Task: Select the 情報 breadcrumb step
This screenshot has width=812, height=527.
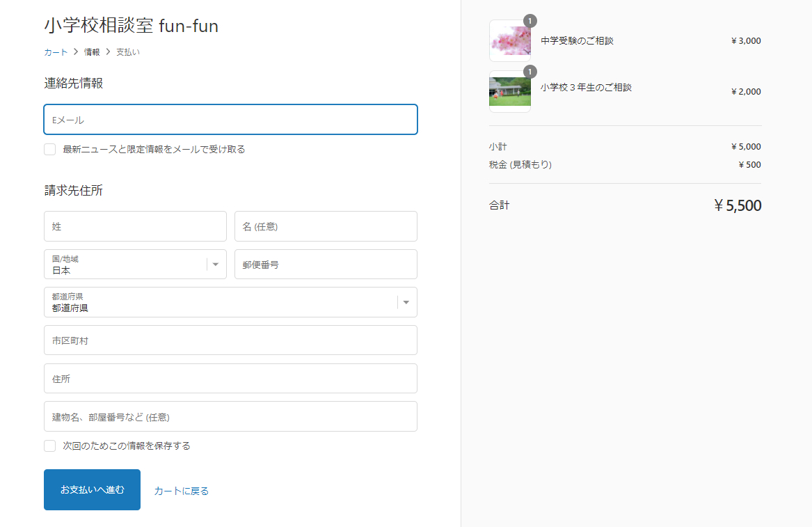Action: click(x=92, y=52)
